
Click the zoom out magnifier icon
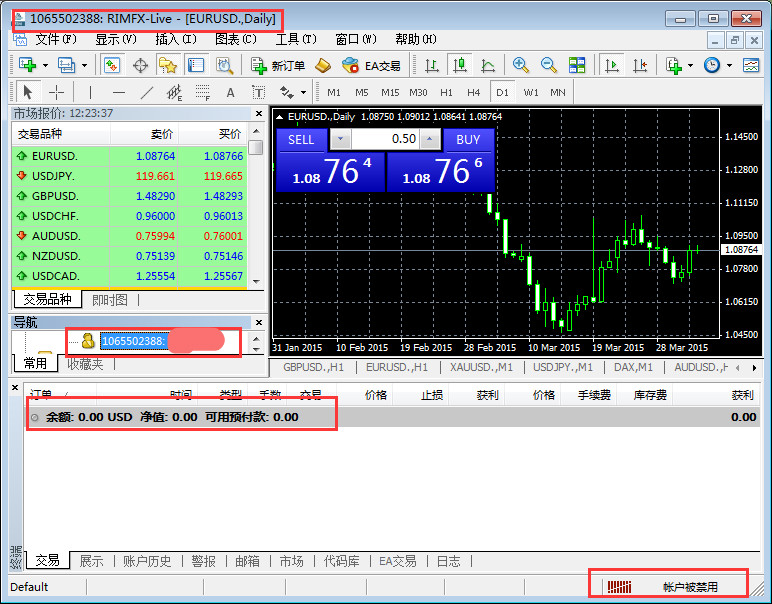(x=548, y=65)
